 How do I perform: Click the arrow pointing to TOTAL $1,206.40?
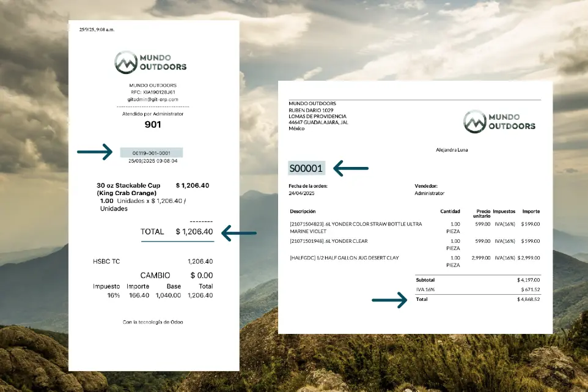238,232
